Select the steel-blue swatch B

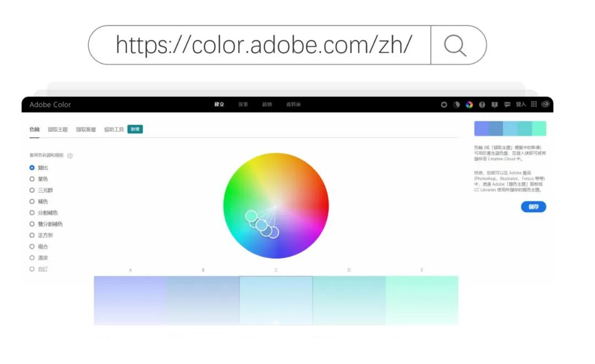coord(203,300)
